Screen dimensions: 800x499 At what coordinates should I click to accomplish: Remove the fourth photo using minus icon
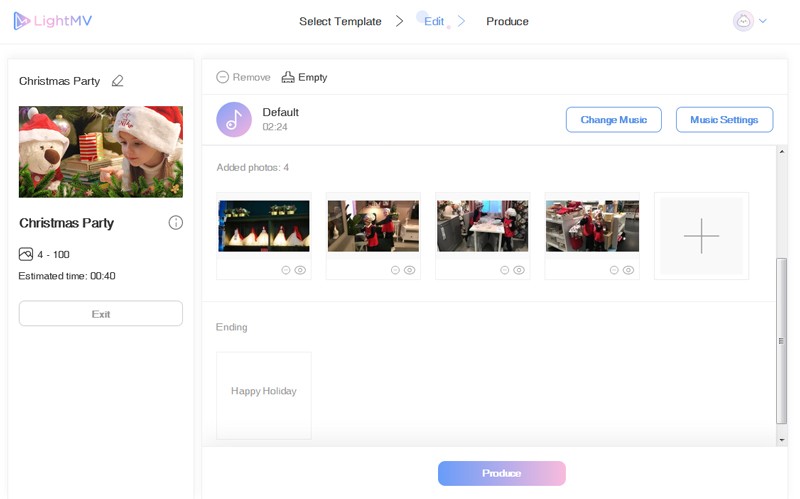614,270
